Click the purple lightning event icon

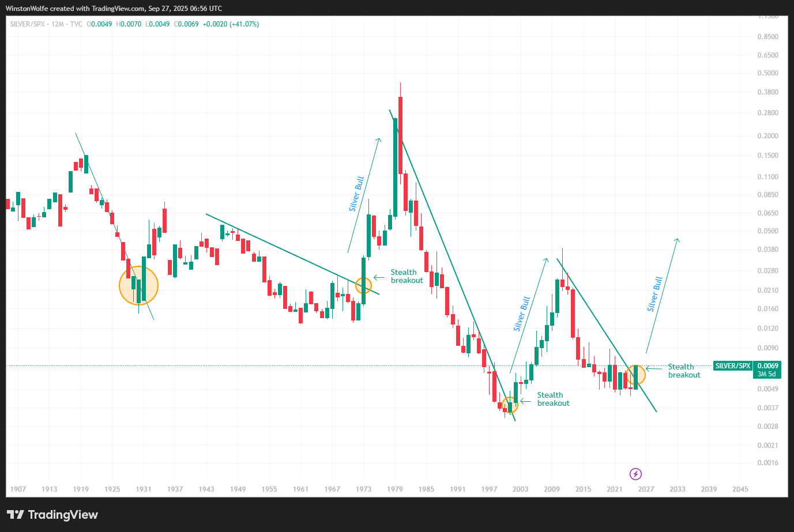coord(635,474)
